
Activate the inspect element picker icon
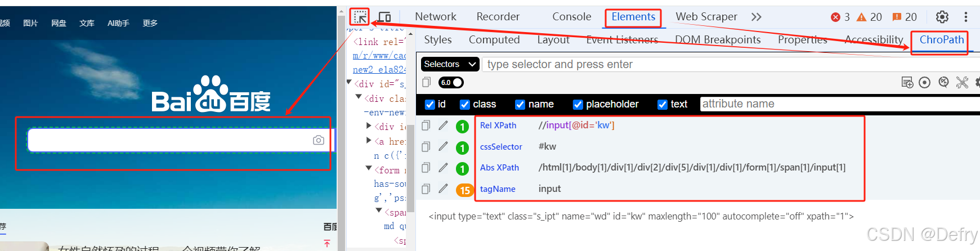[x=360, y=17]
